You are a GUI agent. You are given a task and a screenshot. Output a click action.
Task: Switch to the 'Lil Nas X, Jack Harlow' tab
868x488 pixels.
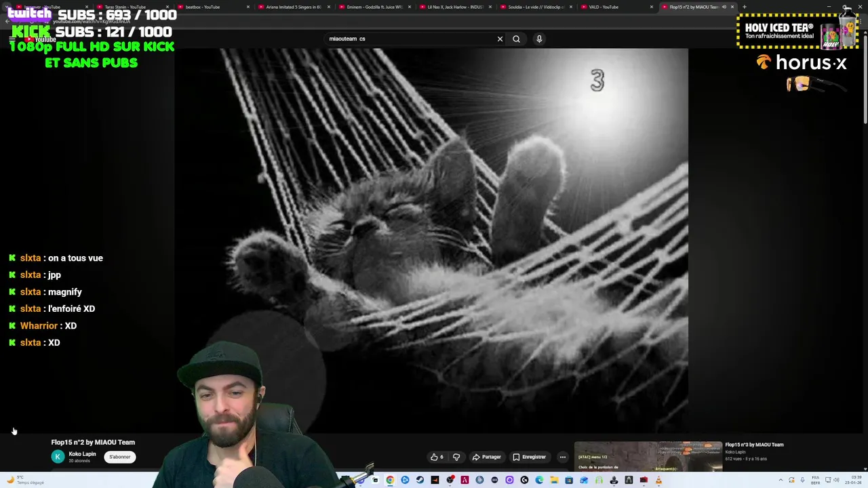click(455, 7)
